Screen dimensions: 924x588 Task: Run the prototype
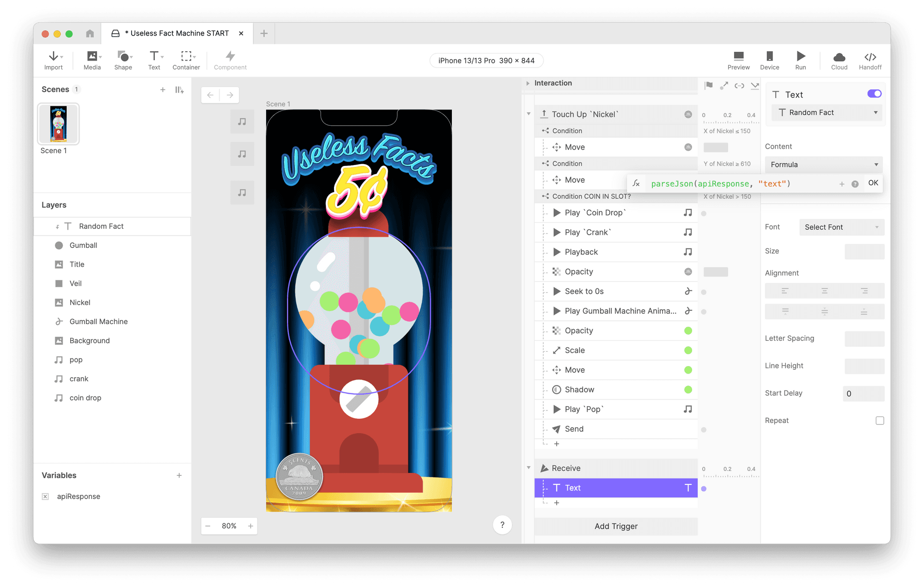(801, 61)
